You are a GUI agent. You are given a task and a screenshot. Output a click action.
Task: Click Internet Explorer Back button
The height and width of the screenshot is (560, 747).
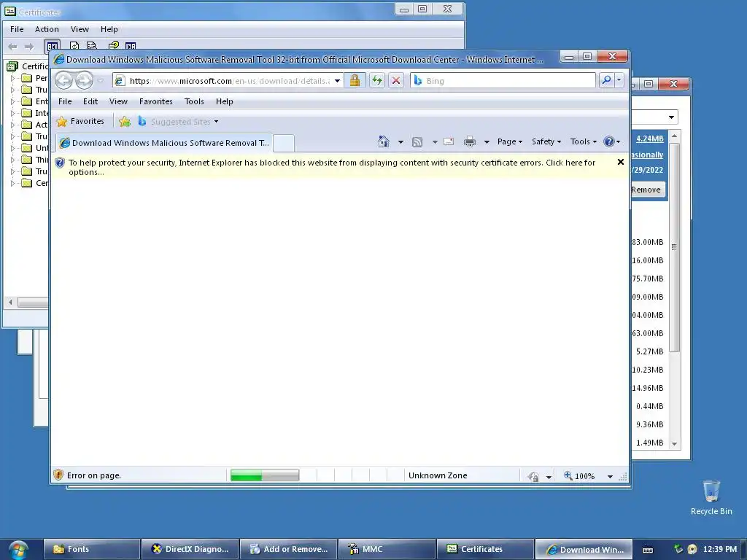point(63,80)
